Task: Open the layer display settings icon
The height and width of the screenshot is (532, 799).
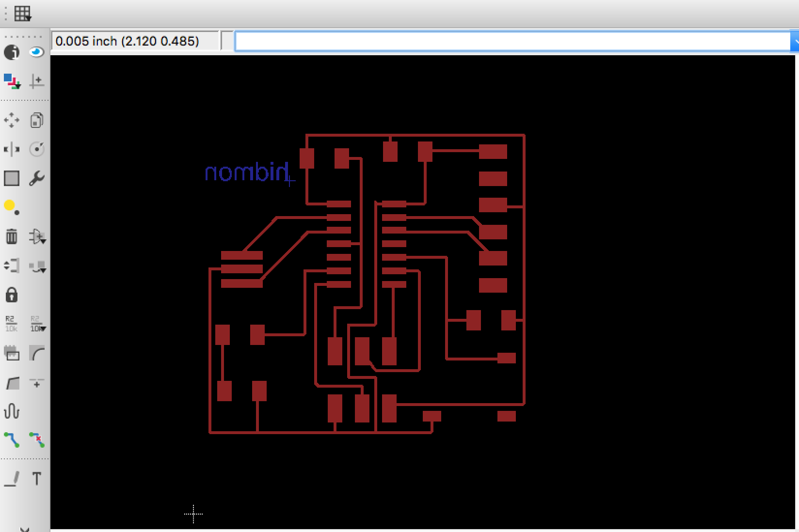Action: [12, 81]
